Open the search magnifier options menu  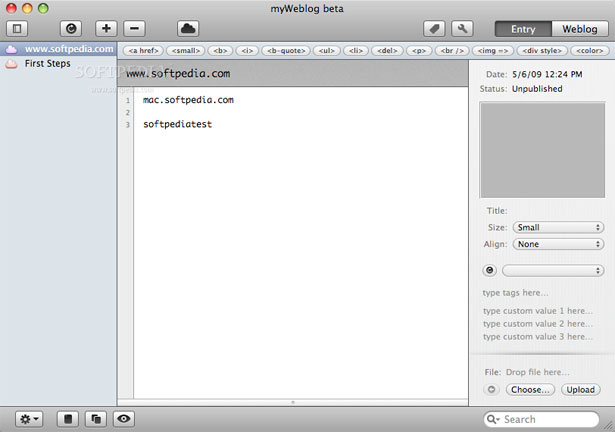coord(493,419)
